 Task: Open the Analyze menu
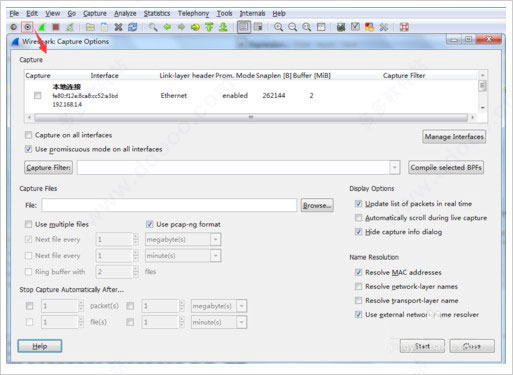point(125,13)
